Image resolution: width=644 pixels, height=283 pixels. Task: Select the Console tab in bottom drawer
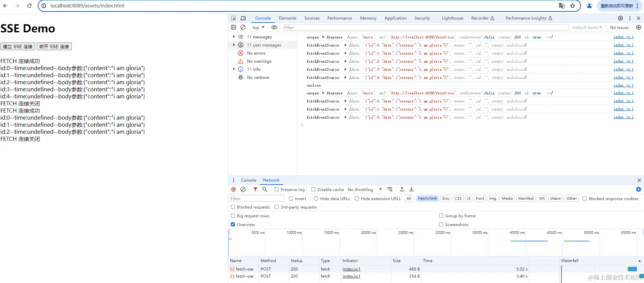[x=248, y=180]
